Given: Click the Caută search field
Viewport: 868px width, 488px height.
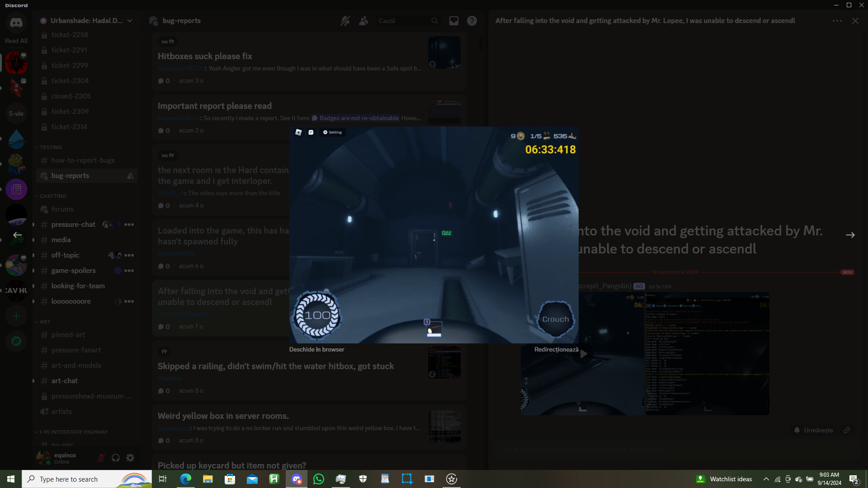Looking at the screenshot, I should click(x=402, y=21).
